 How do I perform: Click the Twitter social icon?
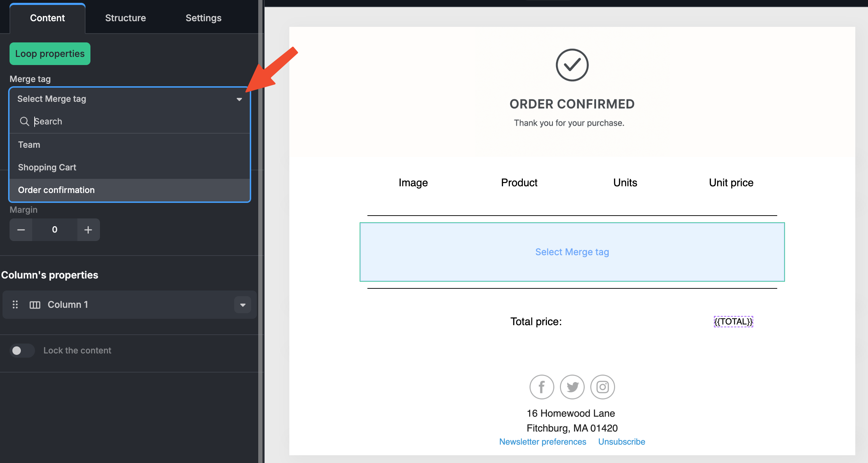572,387
